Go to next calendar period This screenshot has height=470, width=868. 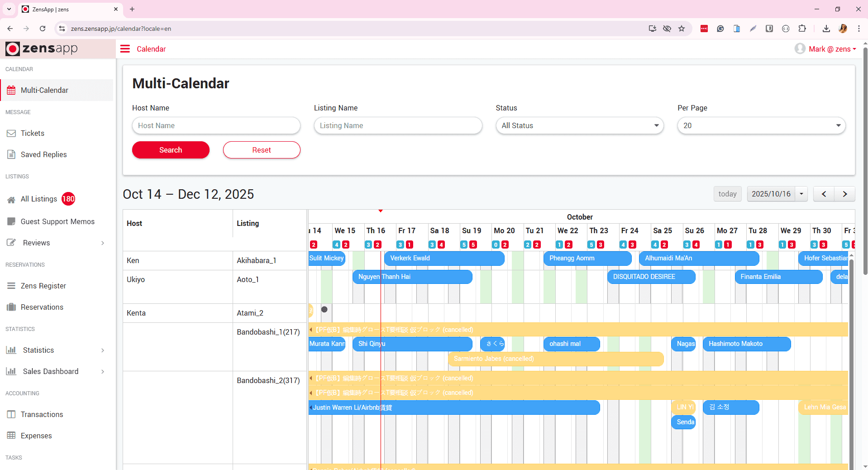pos(844,194)
